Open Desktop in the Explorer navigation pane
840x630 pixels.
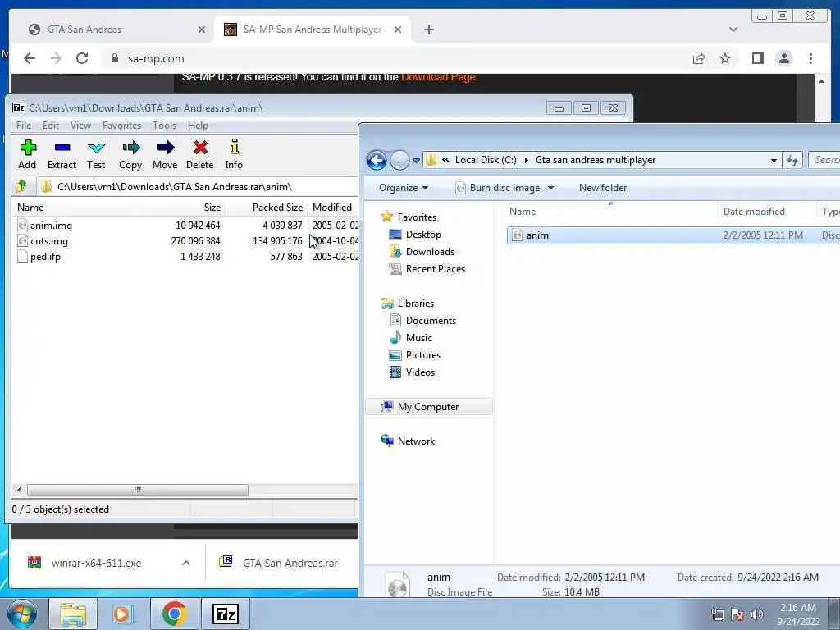[x=423, y=235]
